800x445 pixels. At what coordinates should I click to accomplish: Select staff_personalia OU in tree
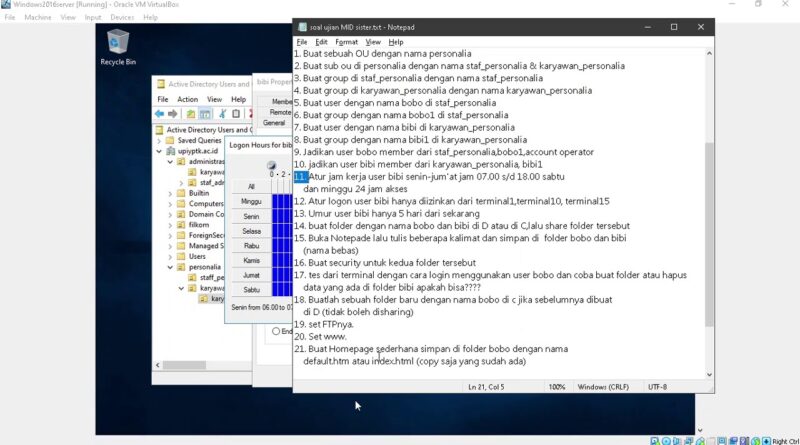click(212, 278)
